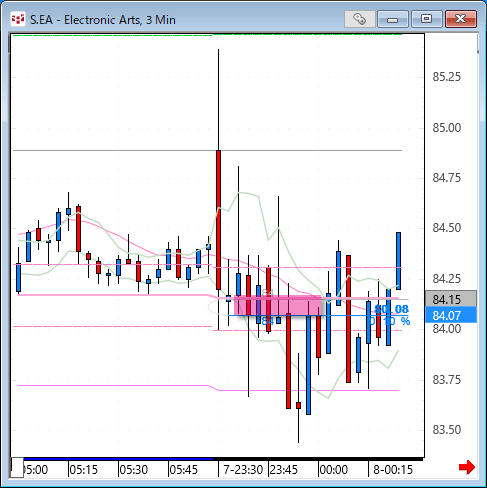The height and width of the screenshot is (488, 487).
Task: Click the 83.75 price scale label
Action: pos(447,379)
